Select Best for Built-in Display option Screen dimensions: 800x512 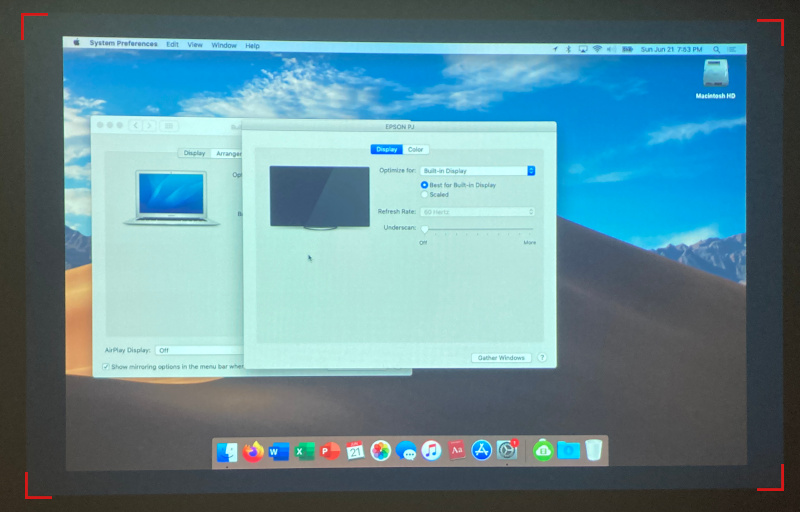[x=424, y=185]
